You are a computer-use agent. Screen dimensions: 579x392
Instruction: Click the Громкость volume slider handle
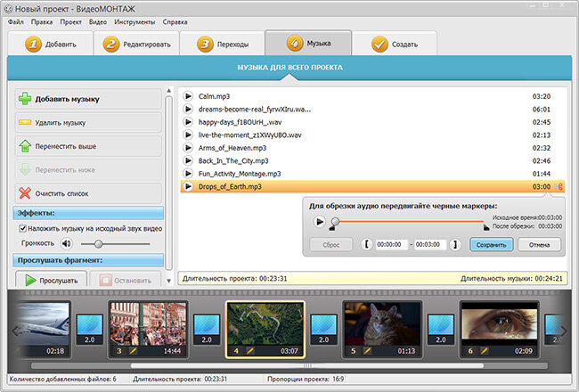(x=98, y=244)
